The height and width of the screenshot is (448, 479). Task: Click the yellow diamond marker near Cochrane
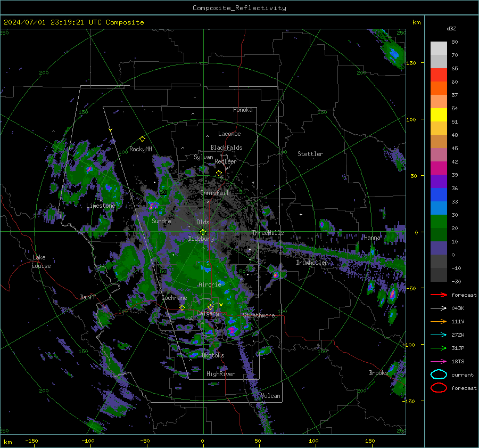click(182, 308)
